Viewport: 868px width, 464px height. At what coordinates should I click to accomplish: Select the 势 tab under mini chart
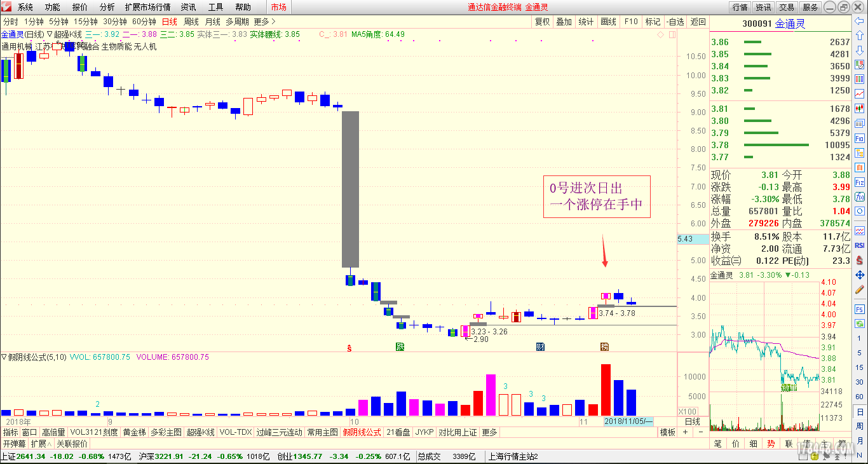coord(771,444)
